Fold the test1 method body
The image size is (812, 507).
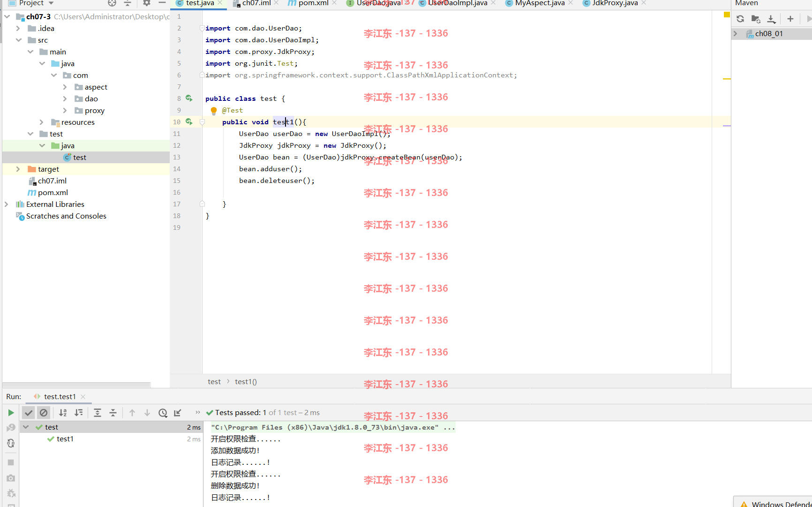[202, 122]
